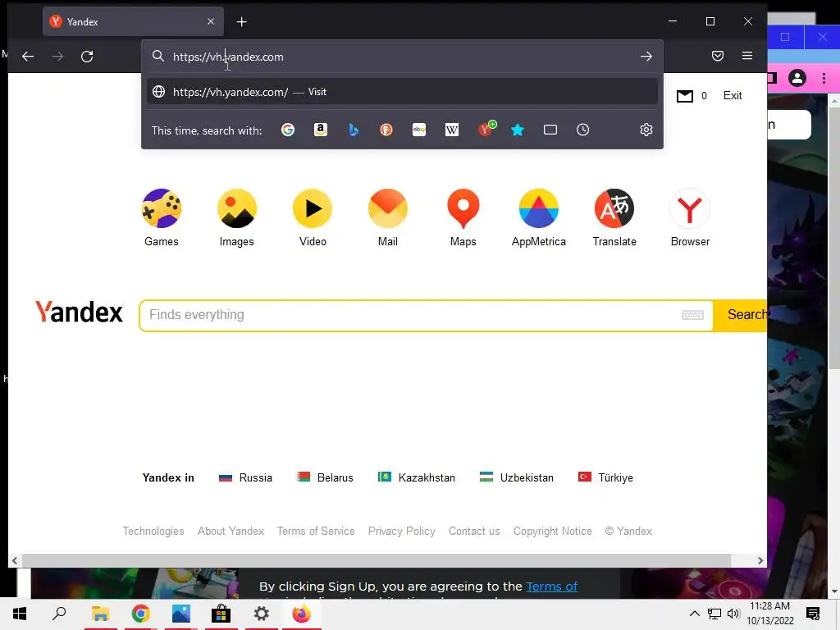Screen dimensions: 840x630
Task: Search this time with Wikipedia
Action: pyautogui.click(x=452, y=130)
